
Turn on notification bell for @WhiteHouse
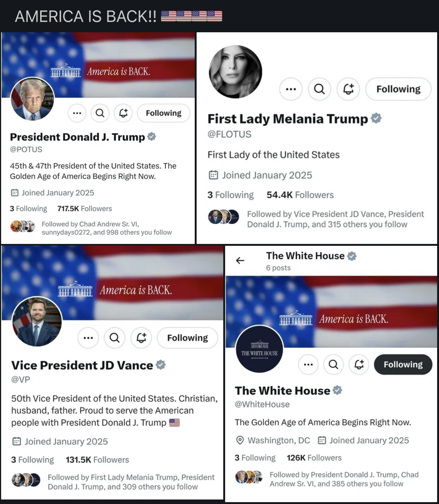(x=359, y=364)
